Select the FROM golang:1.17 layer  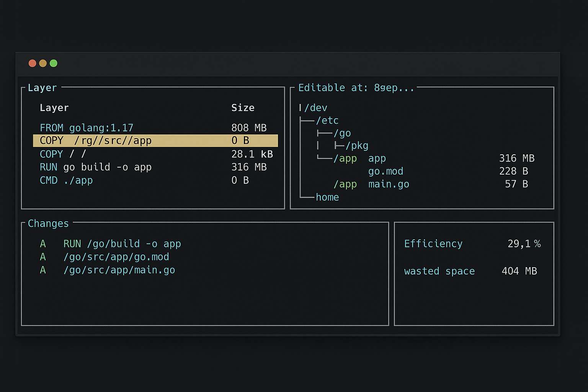(x=87, y=128)
